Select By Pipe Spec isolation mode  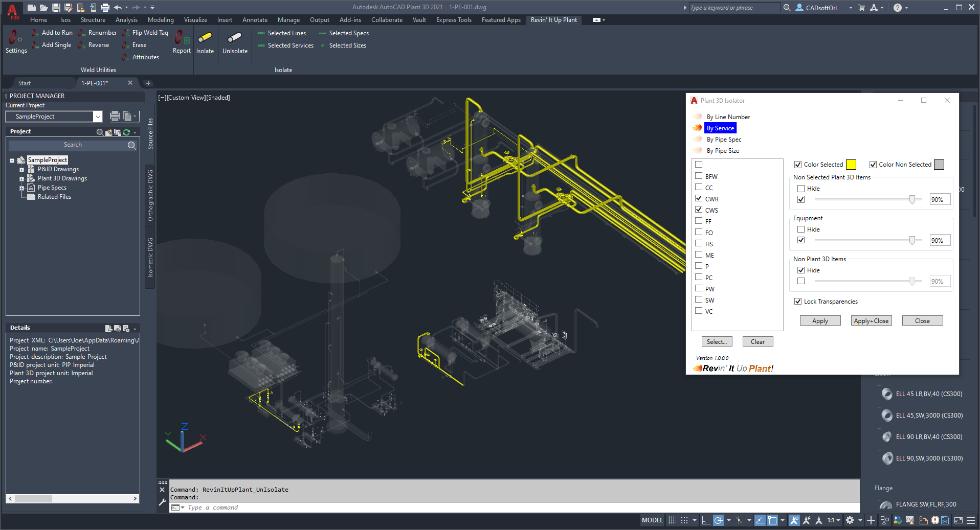pyautogui.click(x=724, y=140)
